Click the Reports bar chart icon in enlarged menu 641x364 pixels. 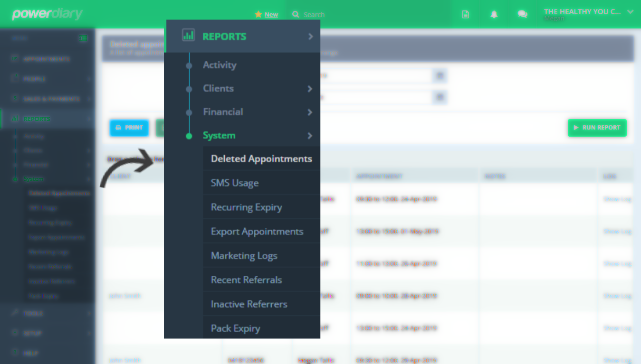[188, 35]
